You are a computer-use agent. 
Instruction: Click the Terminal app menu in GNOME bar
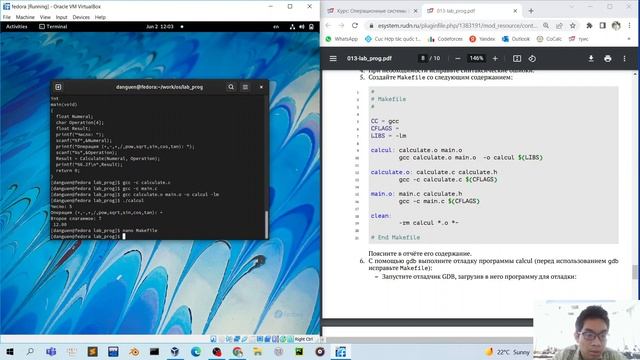pos(53,27)
